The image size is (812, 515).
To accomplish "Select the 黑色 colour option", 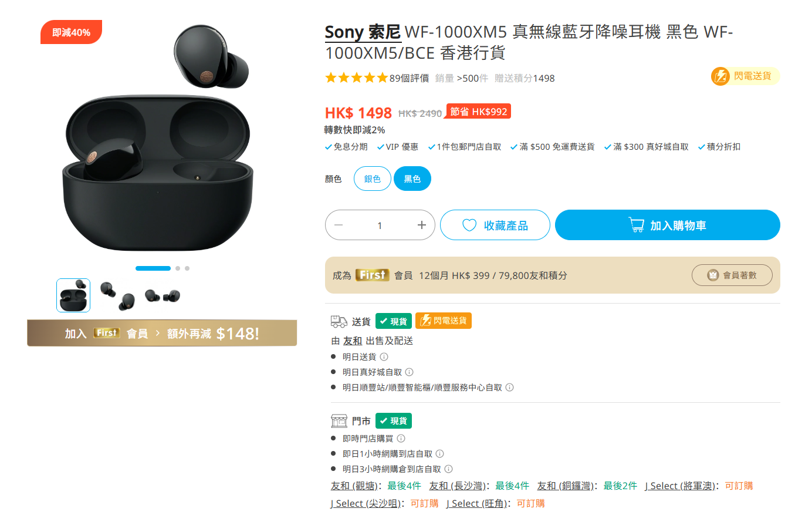I will tap(412, 179).
